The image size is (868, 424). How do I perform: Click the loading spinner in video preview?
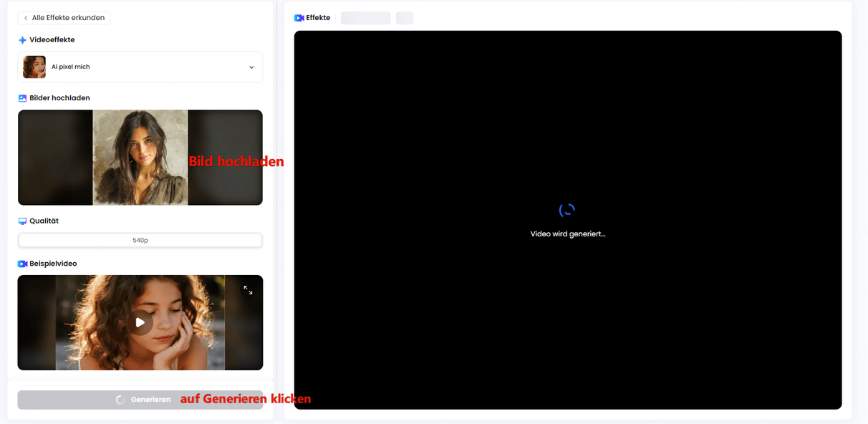point(567,210)
